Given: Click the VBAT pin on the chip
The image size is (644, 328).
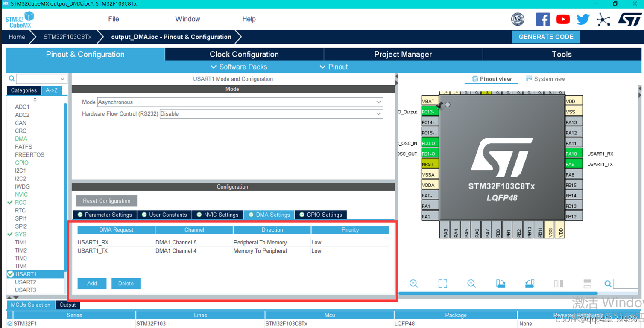Looking at the screenshot, I should [430, 101].
